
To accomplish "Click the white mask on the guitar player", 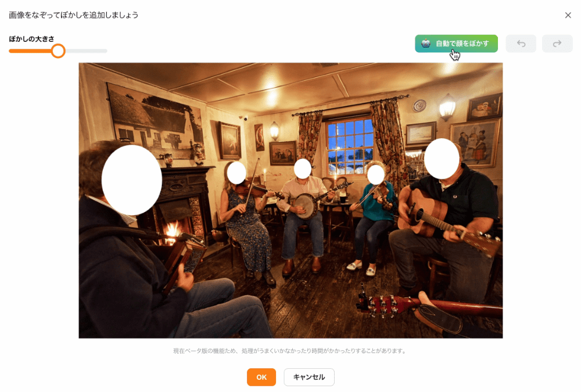I will (442, 159).
